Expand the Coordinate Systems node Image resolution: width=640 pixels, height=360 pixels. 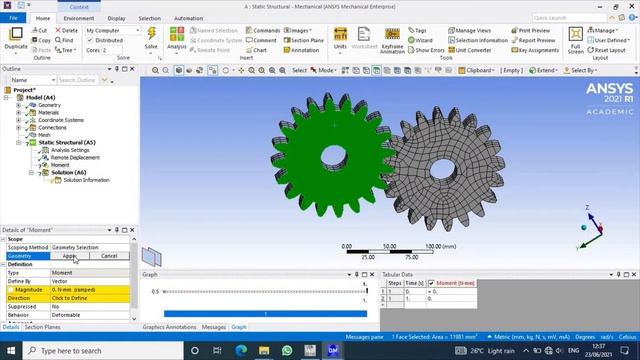click(18, 120)
